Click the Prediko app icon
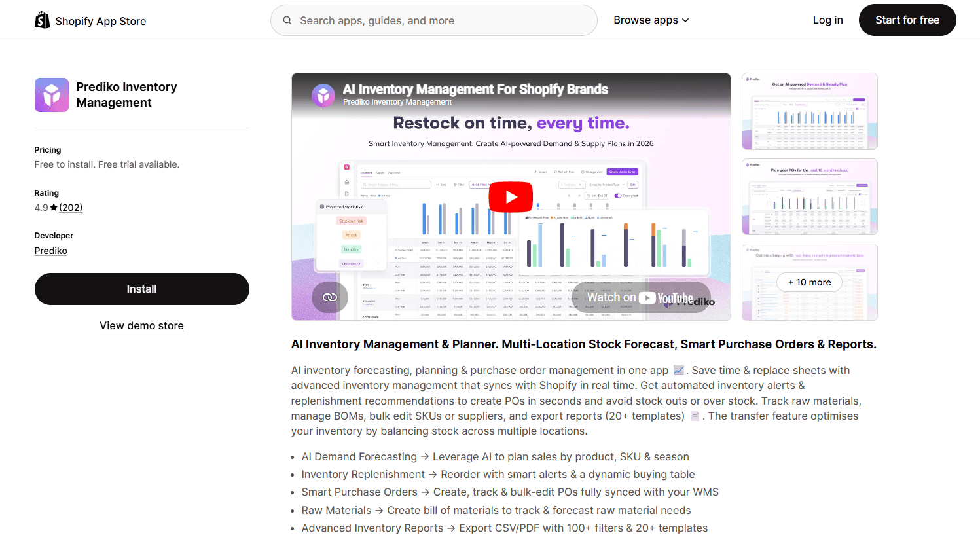The height and width of the screenshot is (548, 980). click(x=52, y=95)
